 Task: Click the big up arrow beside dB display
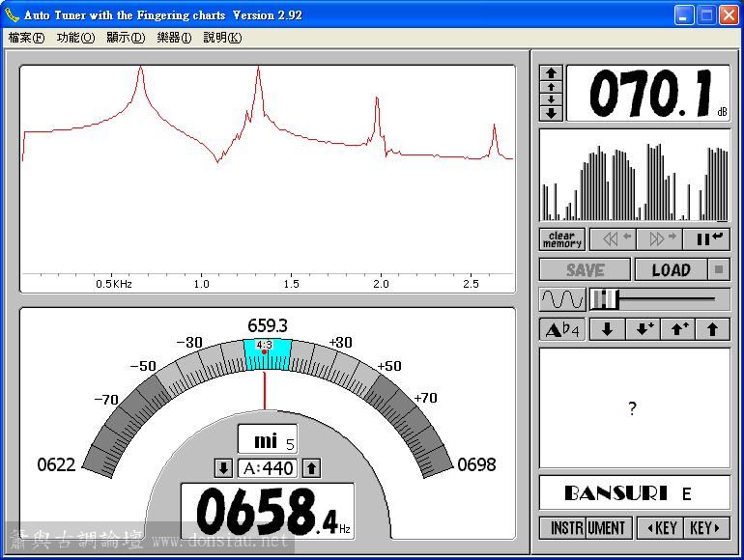(551, 72)
